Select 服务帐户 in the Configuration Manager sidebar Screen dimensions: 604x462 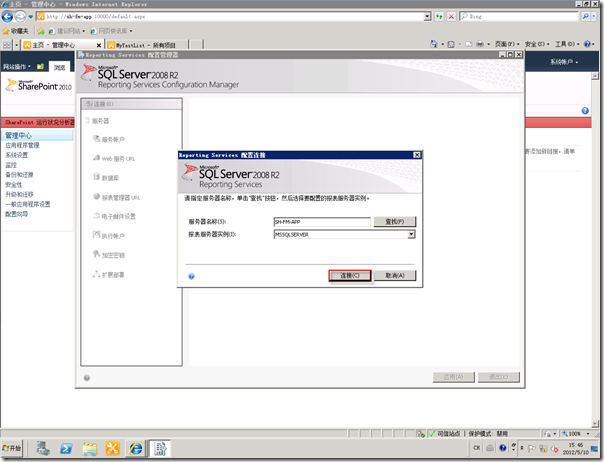pyautogui.click(x=109, y=139)
